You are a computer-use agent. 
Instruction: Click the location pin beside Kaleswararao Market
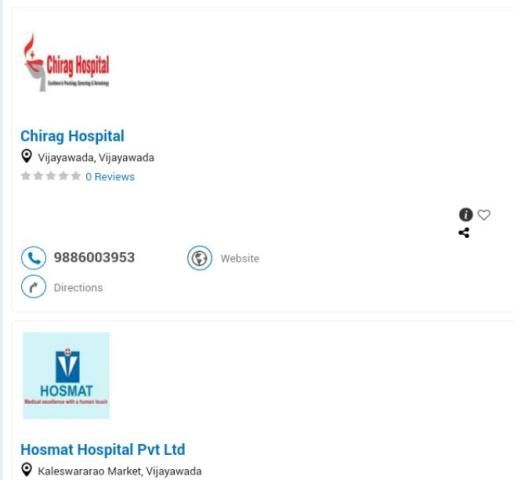tap(26, 470)
